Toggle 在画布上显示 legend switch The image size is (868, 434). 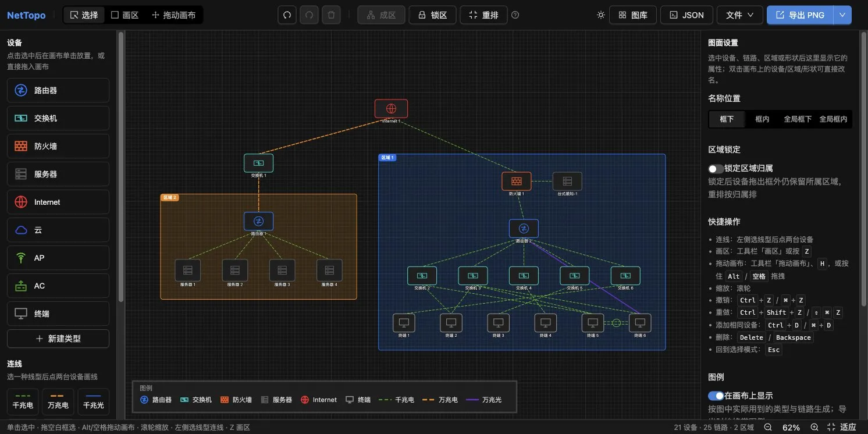(x=716, y=396)
